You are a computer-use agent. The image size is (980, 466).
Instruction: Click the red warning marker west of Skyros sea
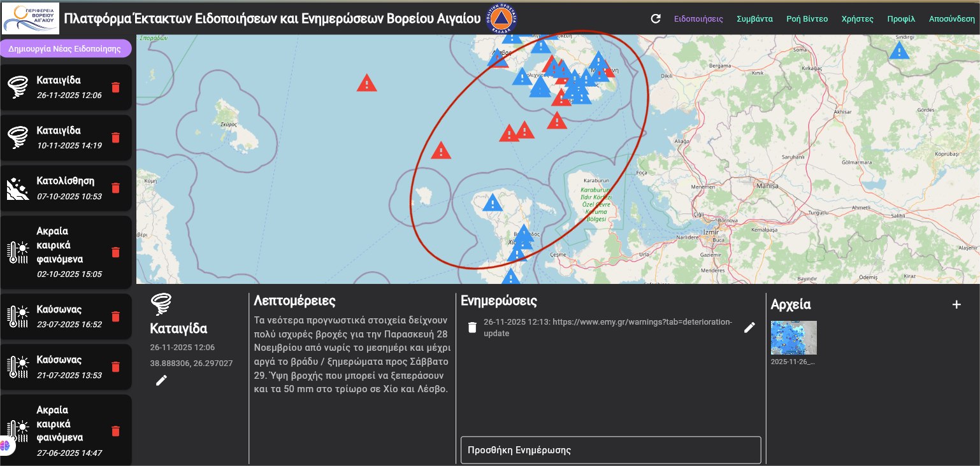366,83
